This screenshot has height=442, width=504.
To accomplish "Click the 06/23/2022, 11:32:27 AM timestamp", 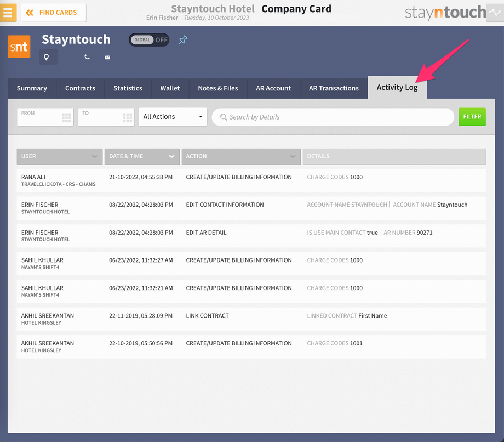I will tap(141, 260).
